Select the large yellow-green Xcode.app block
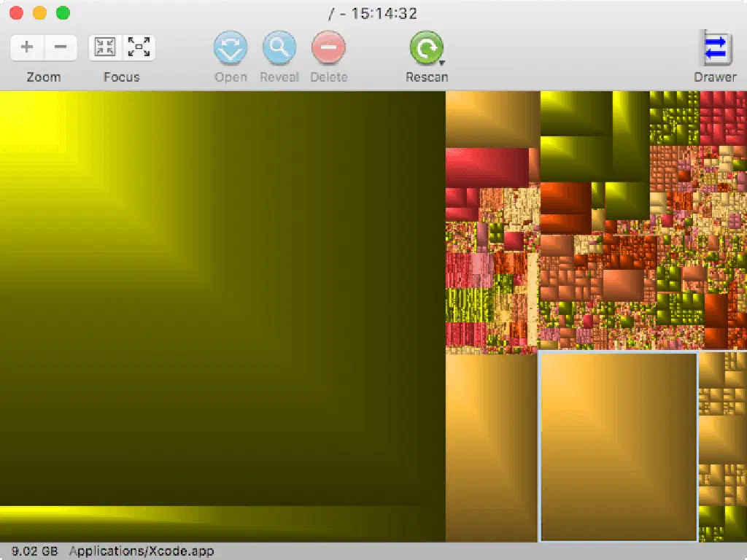The width and height of the screenshot is (747, 560). point(222,298)
